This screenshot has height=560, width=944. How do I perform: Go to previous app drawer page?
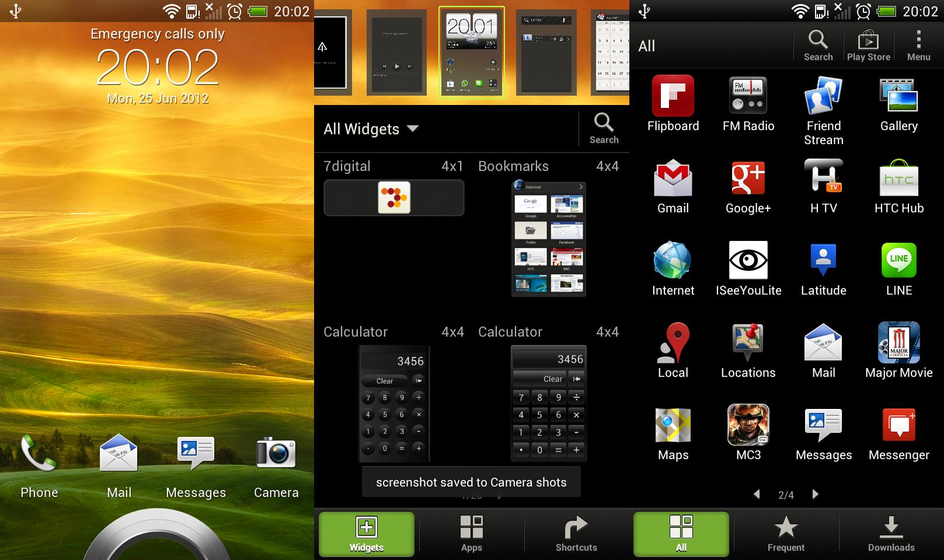click(757, 495)
